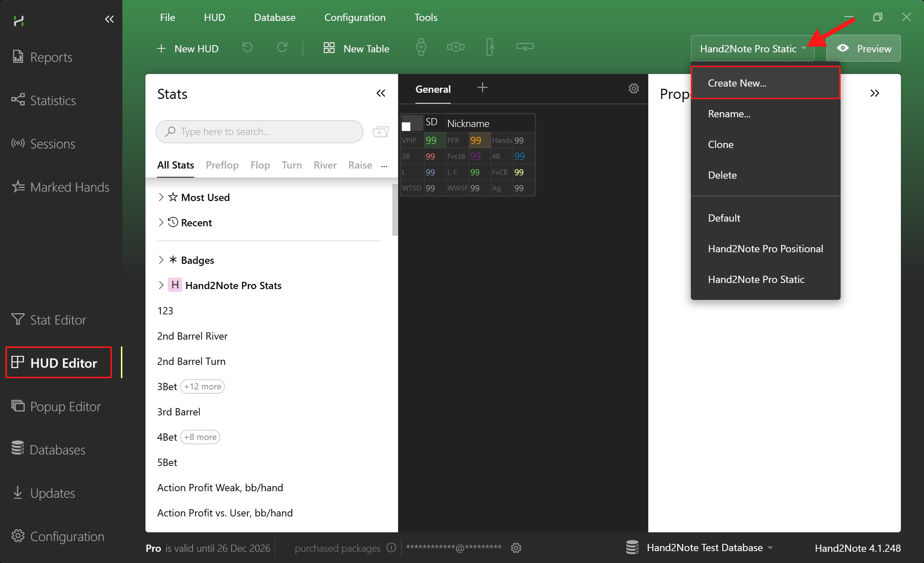Toggle the Preview eye button
This screenshot has width=924, height=563.
tap(863, 48)
